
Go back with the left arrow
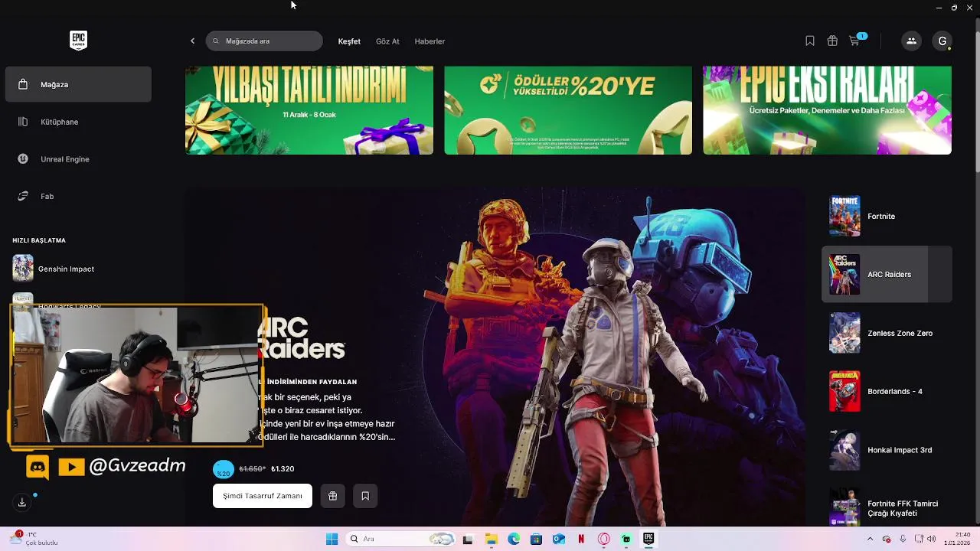coord(192,41)
